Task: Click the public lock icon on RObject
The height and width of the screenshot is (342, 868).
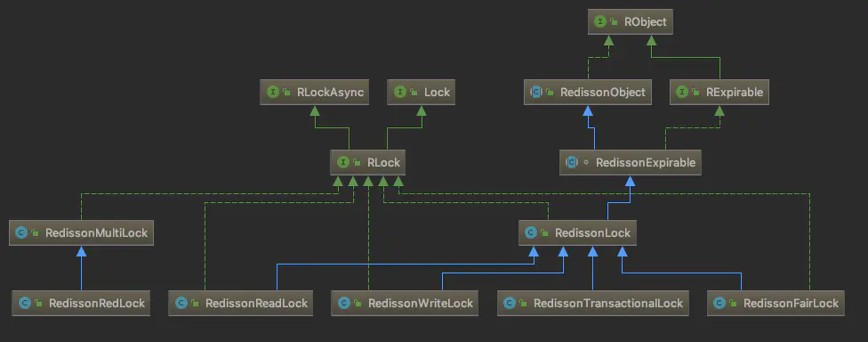Action: coord(614,22)
